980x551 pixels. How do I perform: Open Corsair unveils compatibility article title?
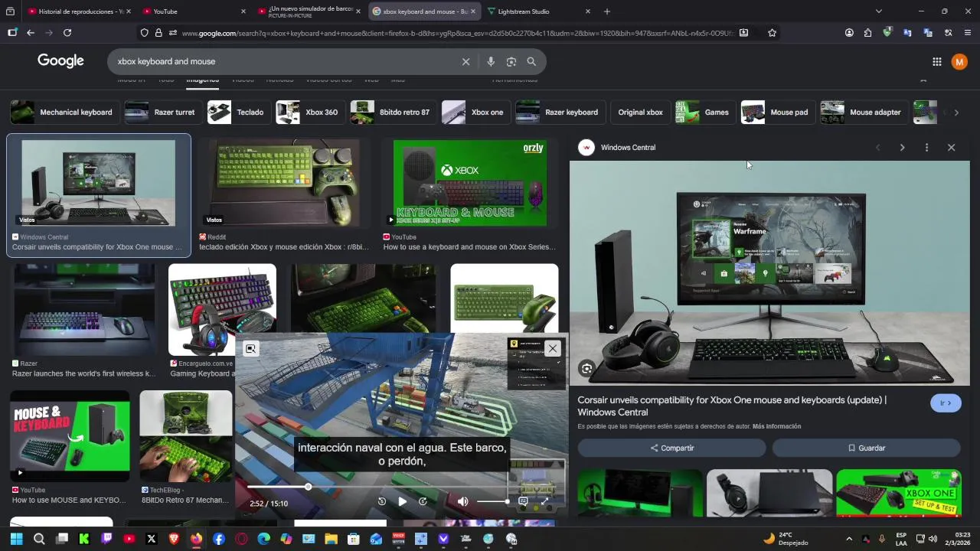[732, 406]
